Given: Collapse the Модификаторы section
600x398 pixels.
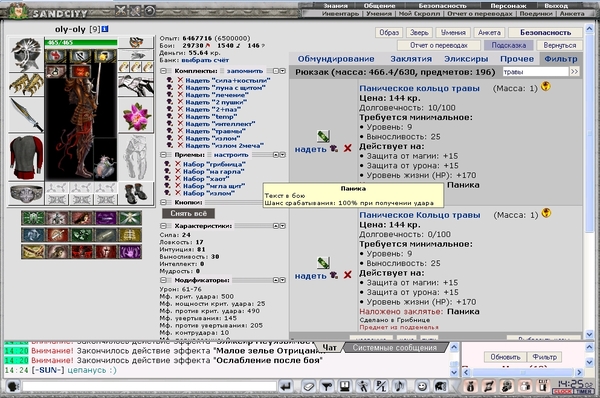Looking at the screenshot, I should [x=163, y=281].
